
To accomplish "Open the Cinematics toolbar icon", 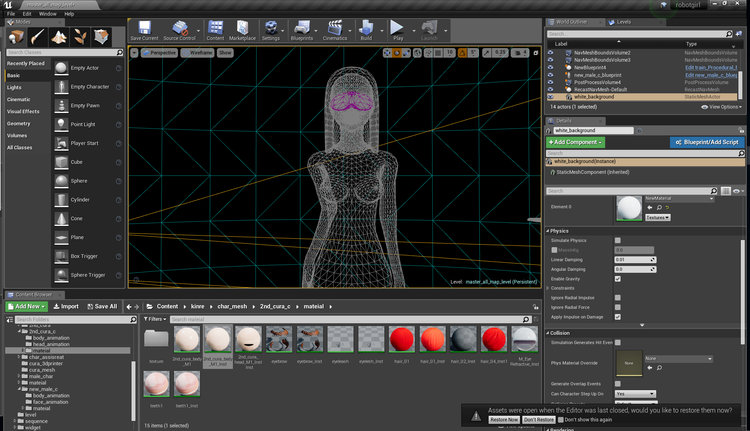I will 334,28.
